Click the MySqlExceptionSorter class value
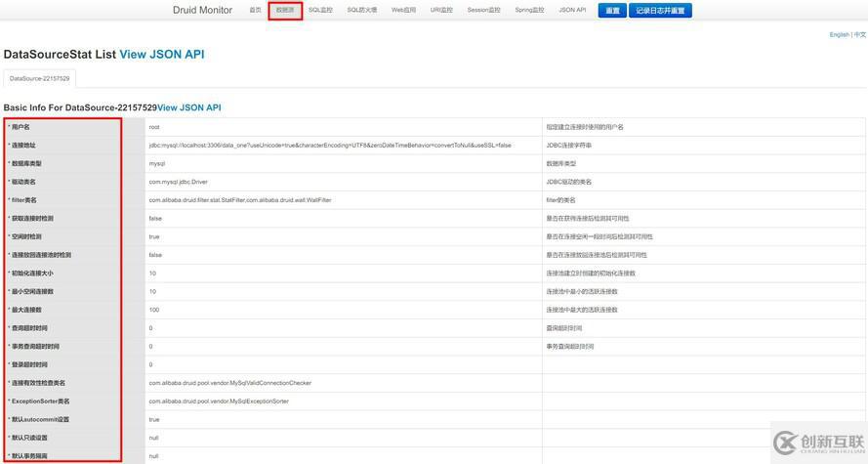Screen dimensions: 868x464 [220, 401]
